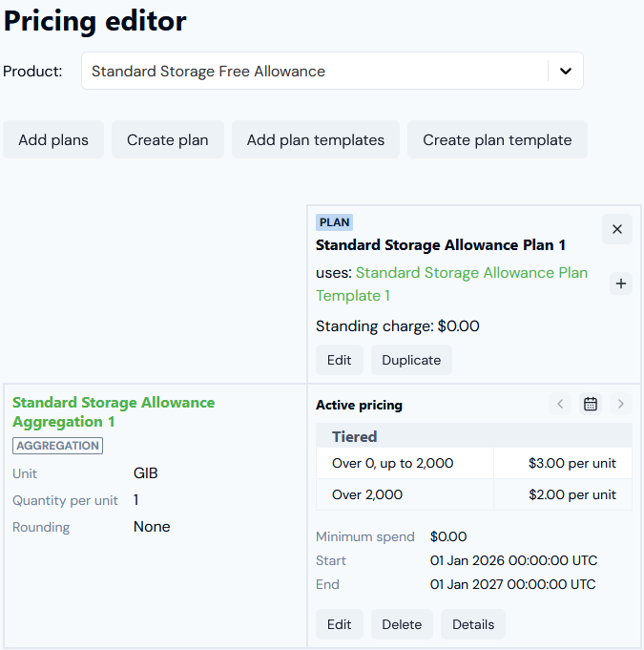The image size is (644, 650).
Task: Edit the active pricing entry
Action: click(x=339, y=624)
